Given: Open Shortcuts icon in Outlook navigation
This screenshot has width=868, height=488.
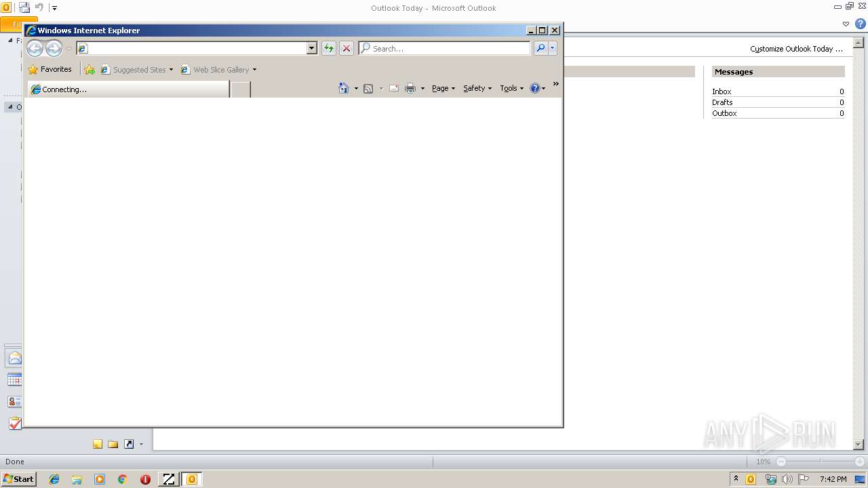Looking at the screenshot, I should pyautogui.click(x=129, y=444).
